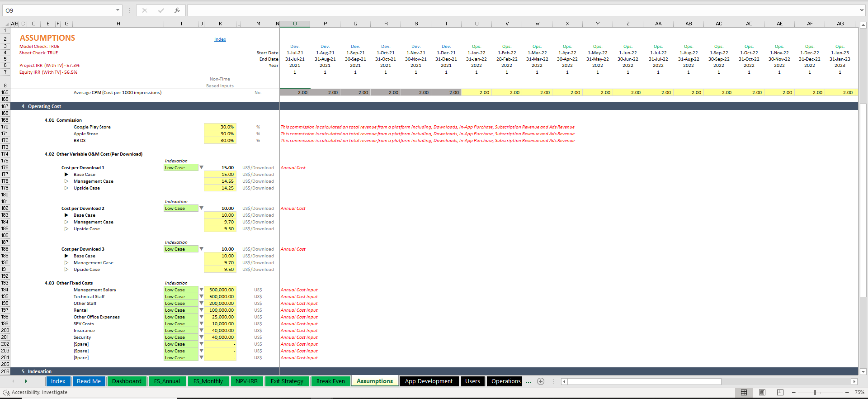868x399 pixels.
Task: Click horizontal scrollbar right arrow
Action: [x=854, y=381]
